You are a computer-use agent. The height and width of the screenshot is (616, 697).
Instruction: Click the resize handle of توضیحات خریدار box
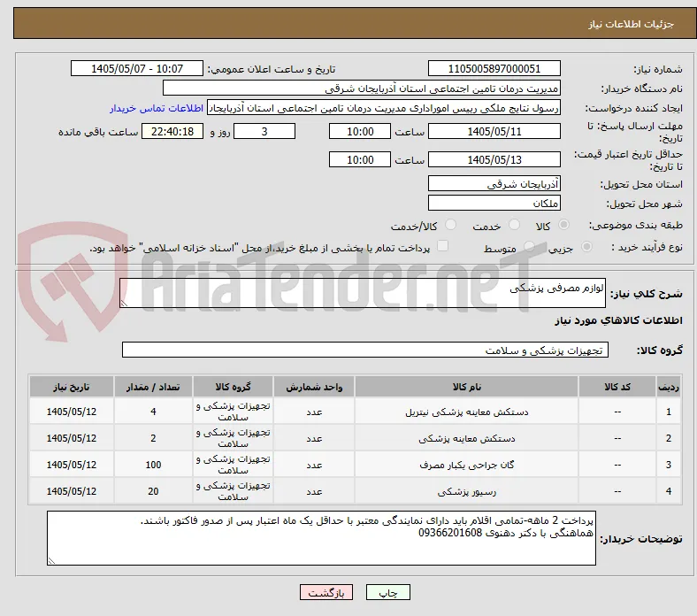pos(51,561)
